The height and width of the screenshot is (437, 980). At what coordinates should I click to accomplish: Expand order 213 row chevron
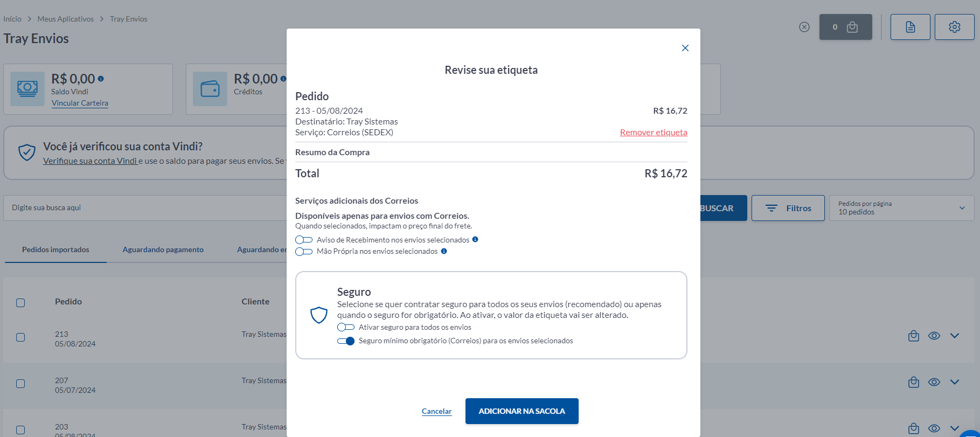coord(954,336)
